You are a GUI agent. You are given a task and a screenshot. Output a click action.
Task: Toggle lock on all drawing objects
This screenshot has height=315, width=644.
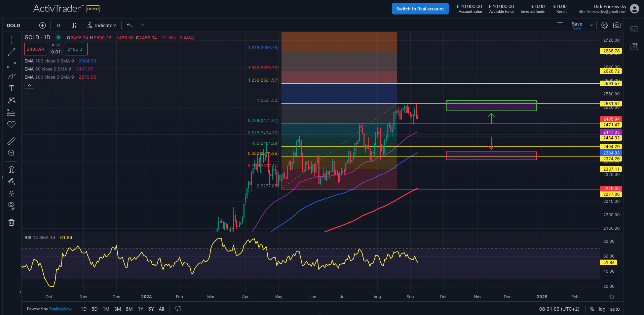tap(11, 194)
